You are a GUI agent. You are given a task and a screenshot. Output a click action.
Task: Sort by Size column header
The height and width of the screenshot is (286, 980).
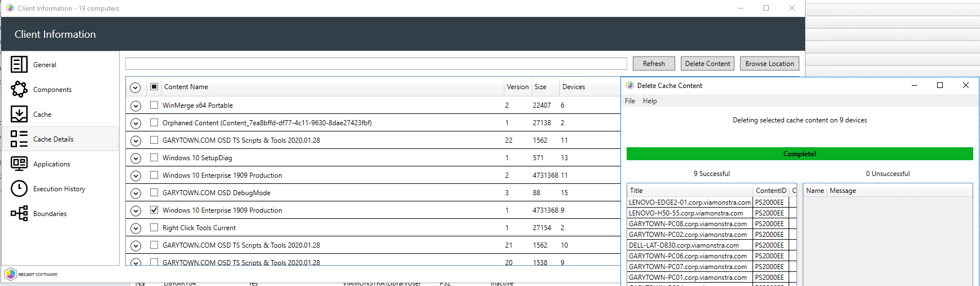(545, 87)
